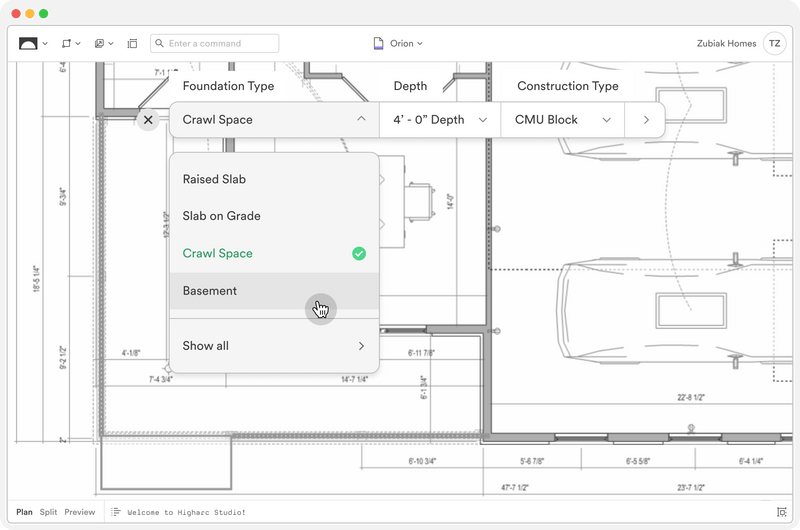Screen dimensions: 800x530
Task: Switch to the Split view tab
Action: click(48, 512)
